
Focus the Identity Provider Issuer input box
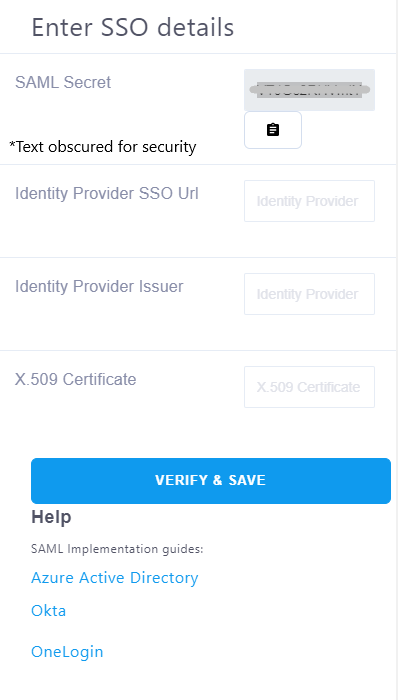(309, 294)
